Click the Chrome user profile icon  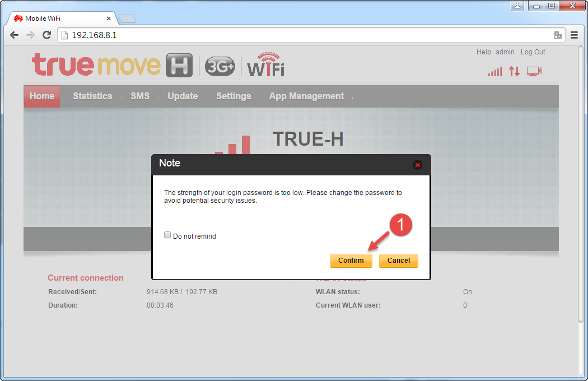coord(517,6)
